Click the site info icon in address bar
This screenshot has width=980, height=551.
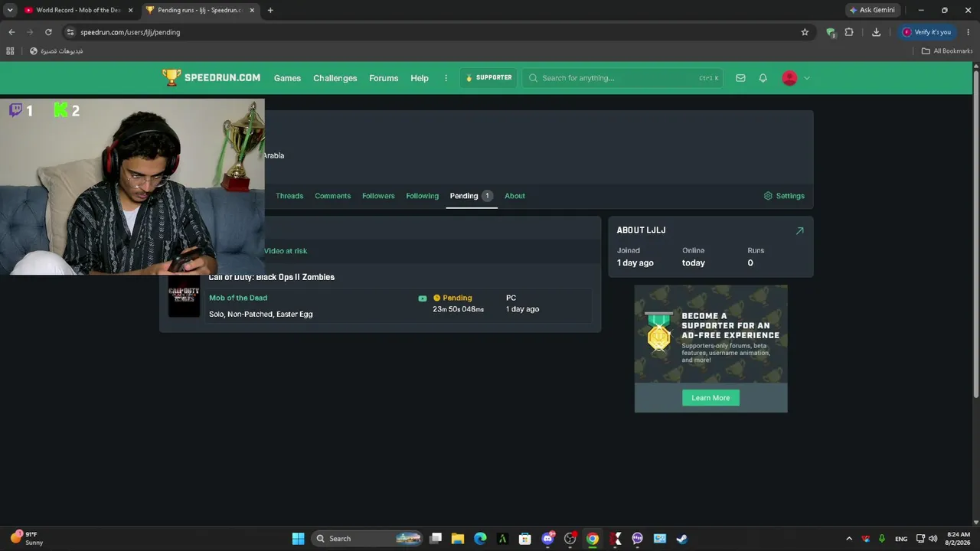[70, 32]
